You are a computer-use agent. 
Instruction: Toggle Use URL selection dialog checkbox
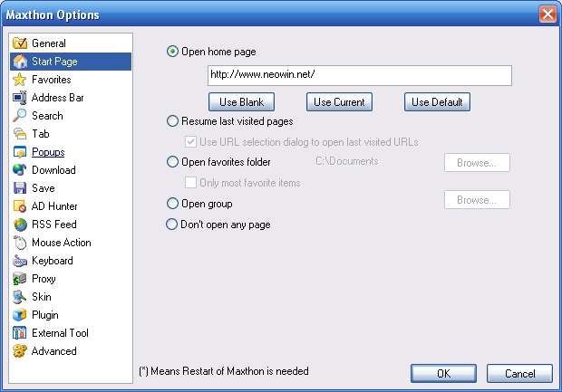coord(190,142)
